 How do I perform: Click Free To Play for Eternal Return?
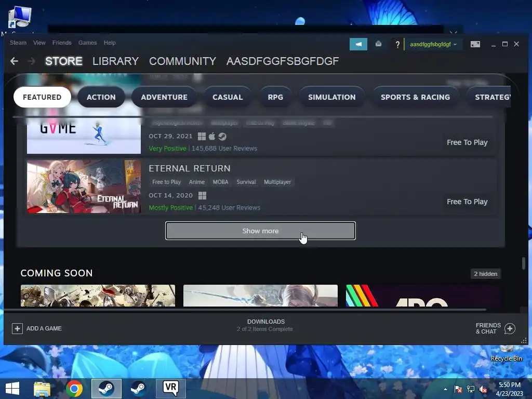pos(467,202)
